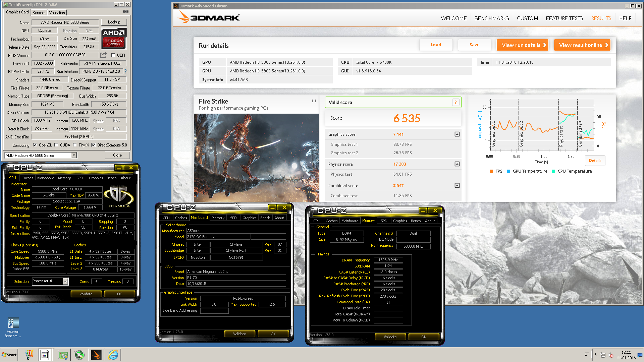644x362 pixels.
Task: Show hidden tray icons with the chevron
Action: (x=595, y=354)
